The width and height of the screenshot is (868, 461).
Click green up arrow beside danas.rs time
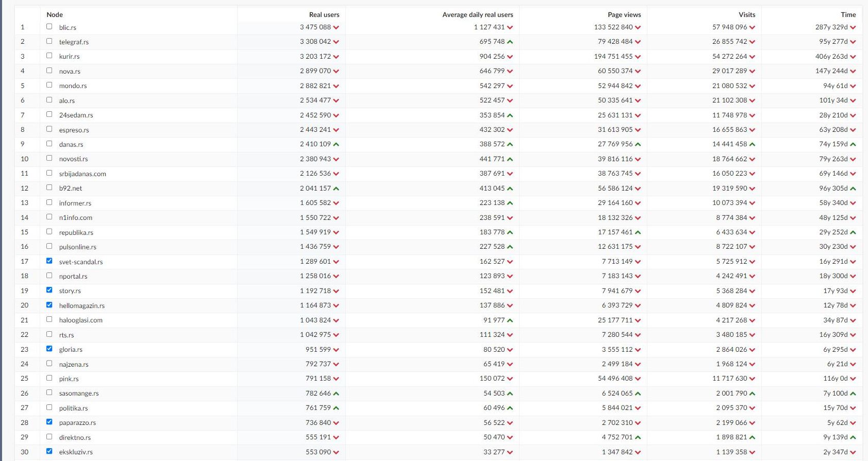point(853,144)
